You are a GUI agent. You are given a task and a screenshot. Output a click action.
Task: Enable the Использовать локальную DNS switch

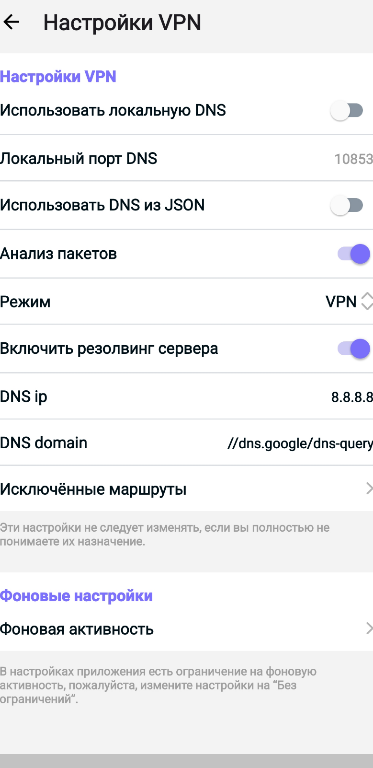(347, 111)
